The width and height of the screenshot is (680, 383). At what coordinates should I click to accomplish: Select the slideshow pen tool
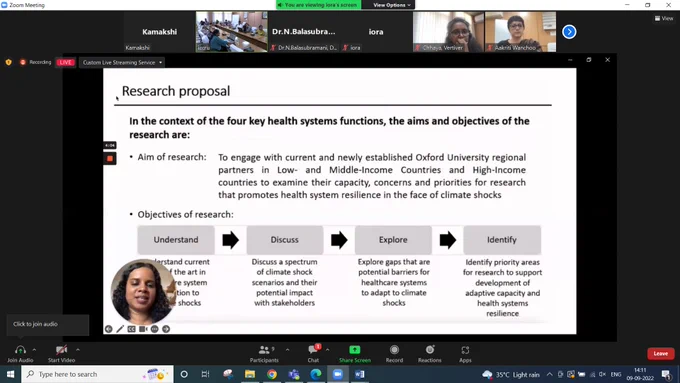point(120,329)
